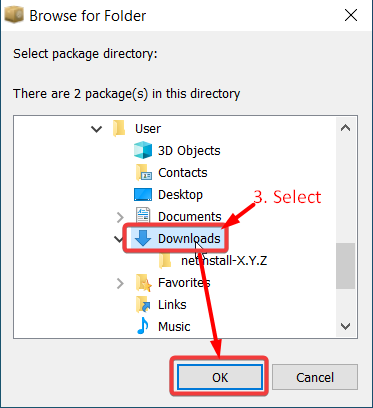Click the scrollbar up arrow
This screenshot has width=373, height=408.
[345, 128]
